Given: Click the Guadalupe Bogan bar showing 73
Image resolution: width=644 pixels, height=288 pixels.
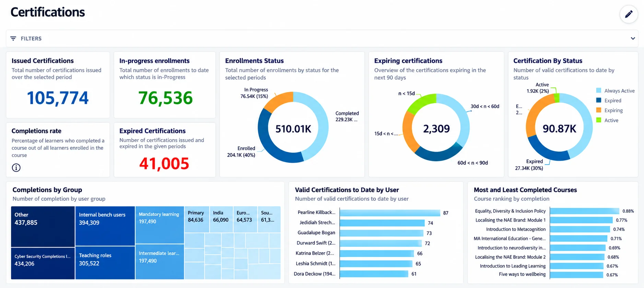Looking at the screenshot, I should coord(382,233).
